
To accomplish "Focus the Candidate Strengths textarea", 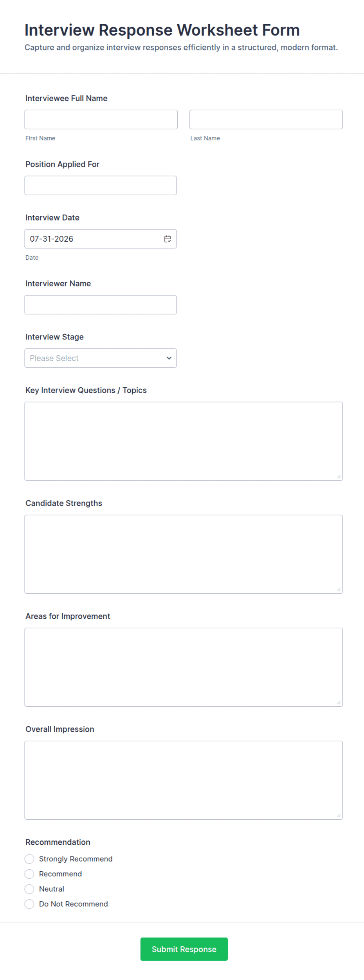I will (184, 555).
